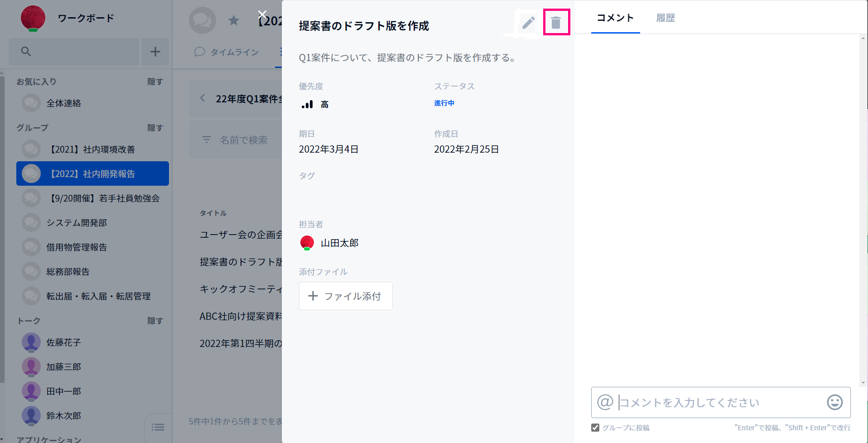Open the 進行中 status dropdown
This screenshot has width=868, height=443.
444,103
